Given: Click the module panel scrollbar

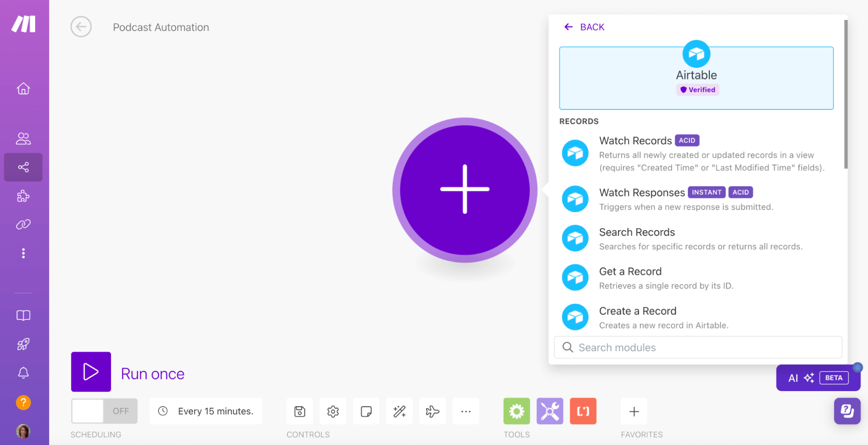Looking at the screenshot, I should (x=845, y=94).
